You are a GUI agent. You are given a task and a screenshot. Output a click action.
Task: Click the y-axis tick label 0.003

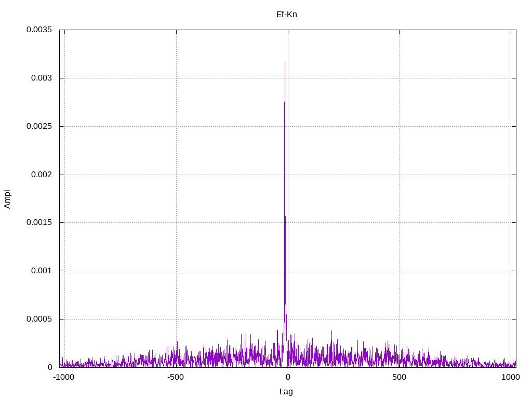42,78
